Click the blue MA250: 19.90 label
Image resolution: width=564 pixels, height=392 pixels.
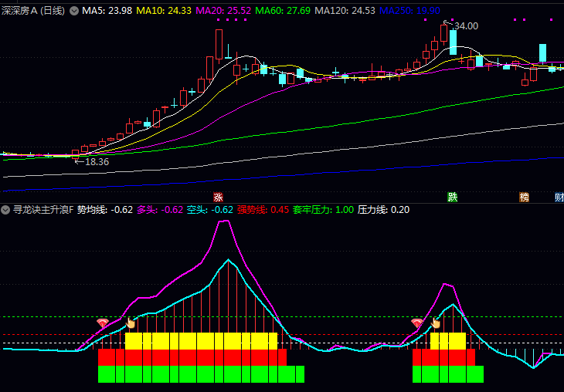coord(409,11)
